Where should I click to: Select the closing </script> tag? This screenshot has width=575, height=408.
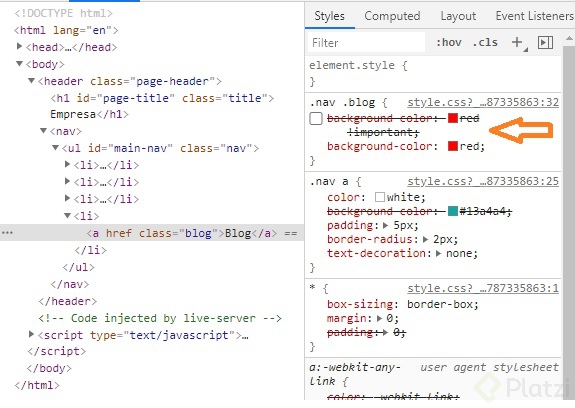point(56,351)
